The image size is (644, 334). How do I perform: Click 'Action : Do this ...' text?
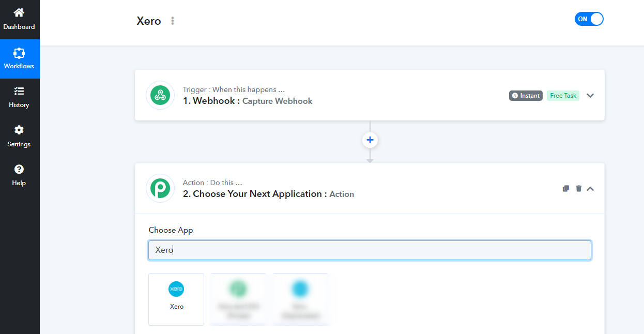click(212, 183)
